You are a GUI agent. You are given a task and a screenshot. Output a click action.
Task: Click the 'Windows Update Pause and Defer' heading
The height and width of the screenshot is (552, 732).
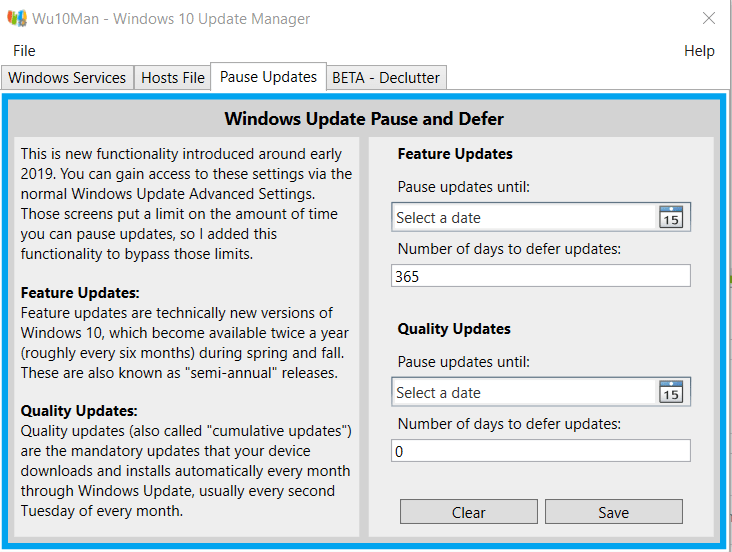pyautogui.click(x=364, y=119)
